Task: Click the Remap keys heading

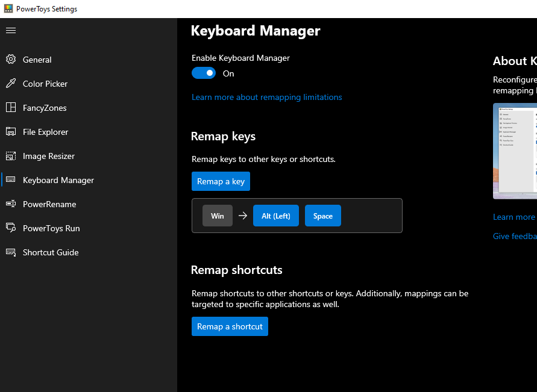Action: click(x=223, y=136)
